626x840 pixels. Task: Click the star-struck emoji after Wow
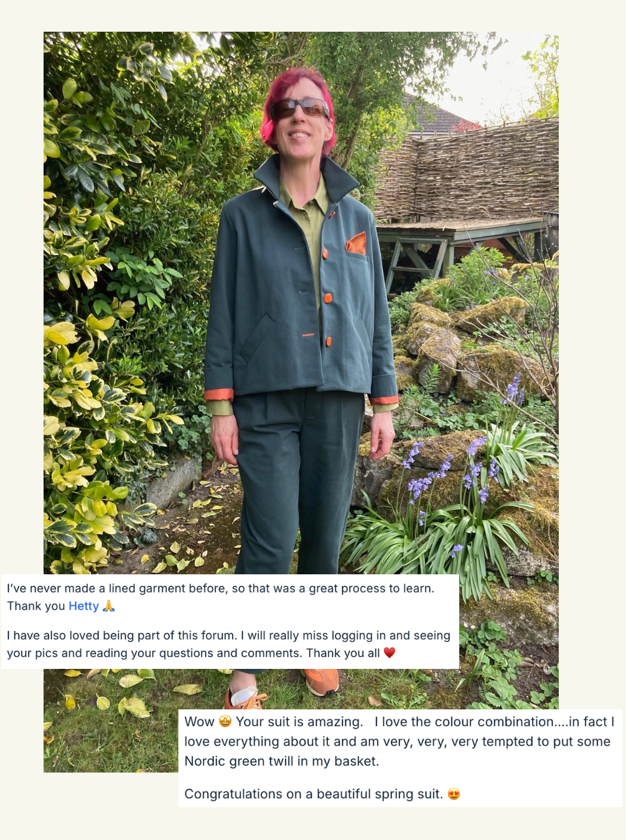(225, 722)
